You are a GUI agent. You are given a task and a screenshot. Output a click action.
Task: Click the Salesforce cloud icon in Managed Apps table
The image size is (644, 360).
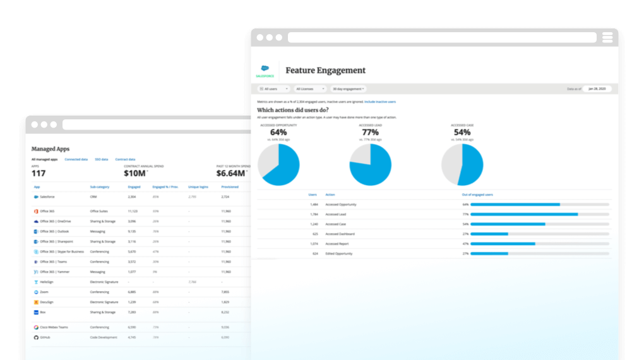coord(36,197)
